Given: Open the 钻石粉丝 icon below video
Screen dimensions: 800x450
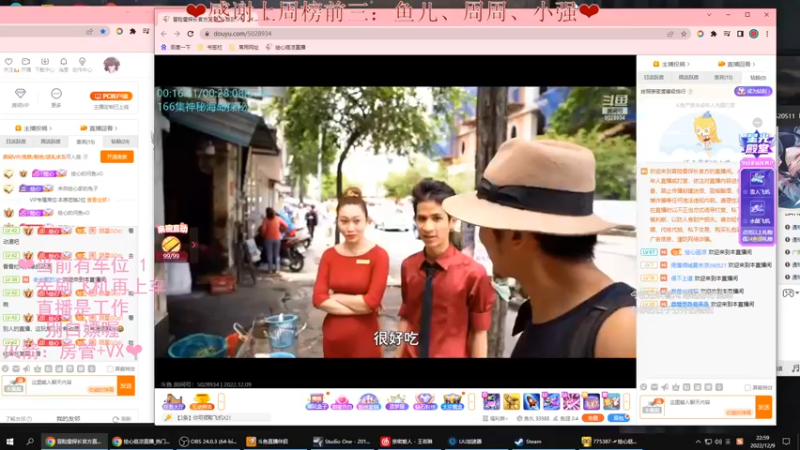Looking at the screenshot, I should (424, 402).
